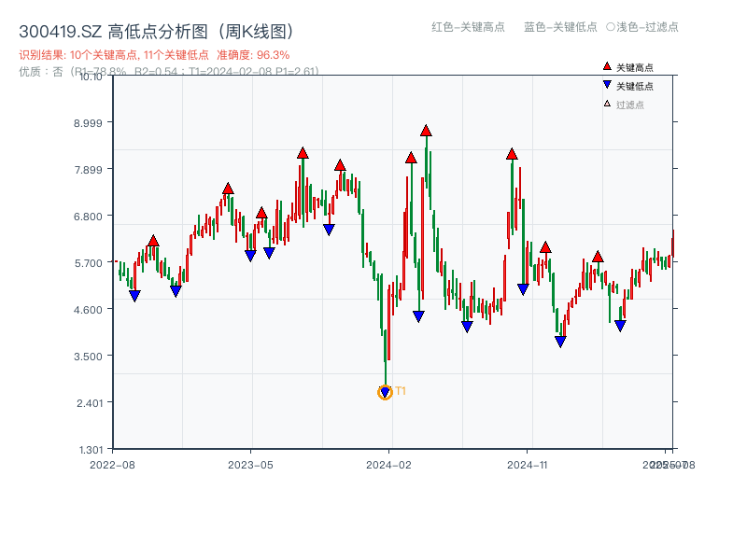Image resolution: width=747 pixels, height=560 pixels.
Task: Click the 300419.SZ 高低点分析图 chart title
Action: click(157, 32)
